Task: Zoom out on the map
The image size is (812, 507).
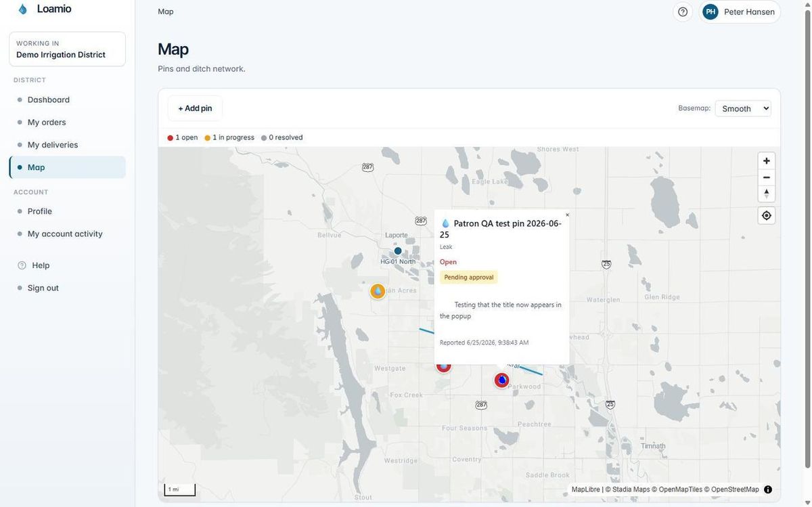Action: pos(766,177)
